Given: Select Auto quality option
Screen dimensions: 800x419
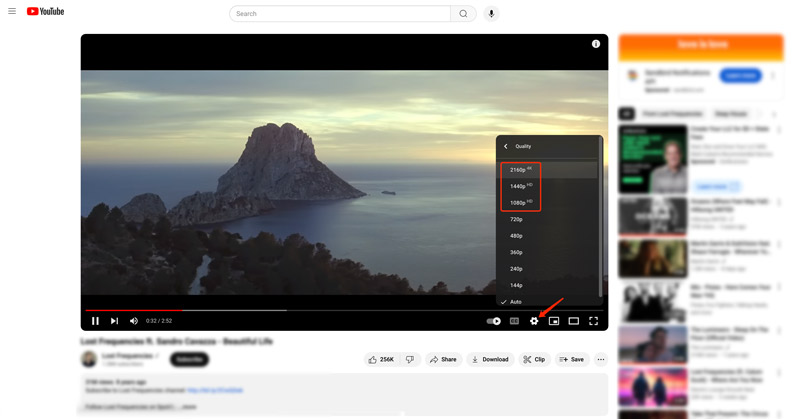Looking at the screenshot, I should [547, 302].
